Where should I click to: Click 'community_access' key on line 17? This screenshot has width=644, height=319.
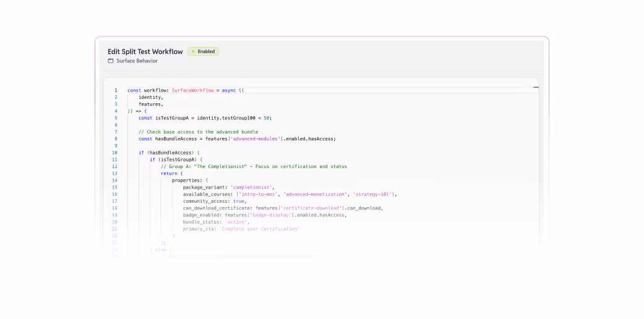(x=205, y=201)
